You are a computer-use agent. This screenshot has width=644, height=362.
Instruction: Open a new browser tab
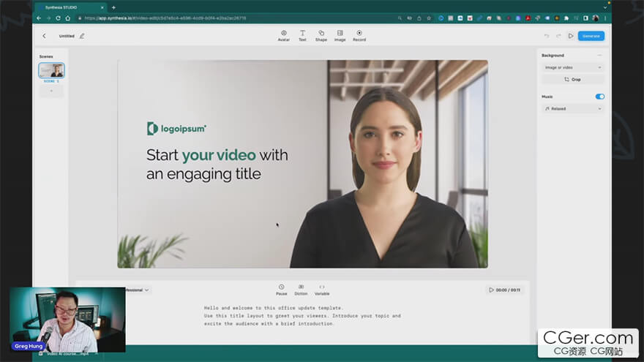[113, 7]
